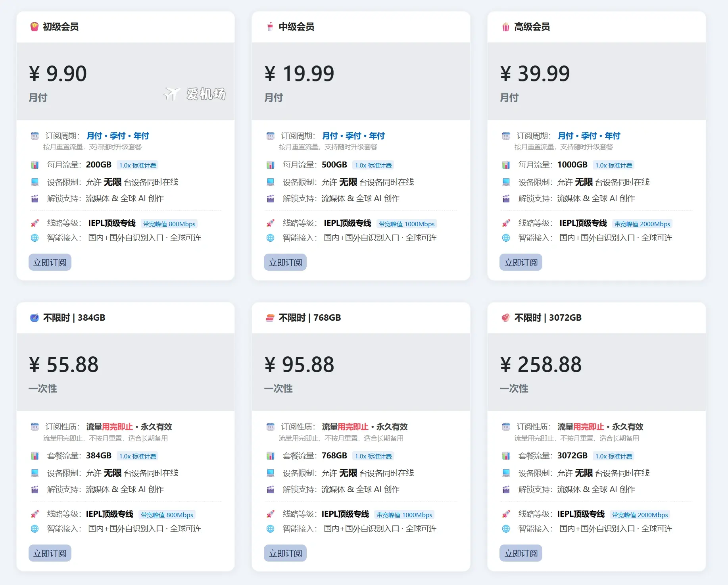
Task: Click the bubble tea icon on 中级会员 card
Action: (x=271, y=27)
